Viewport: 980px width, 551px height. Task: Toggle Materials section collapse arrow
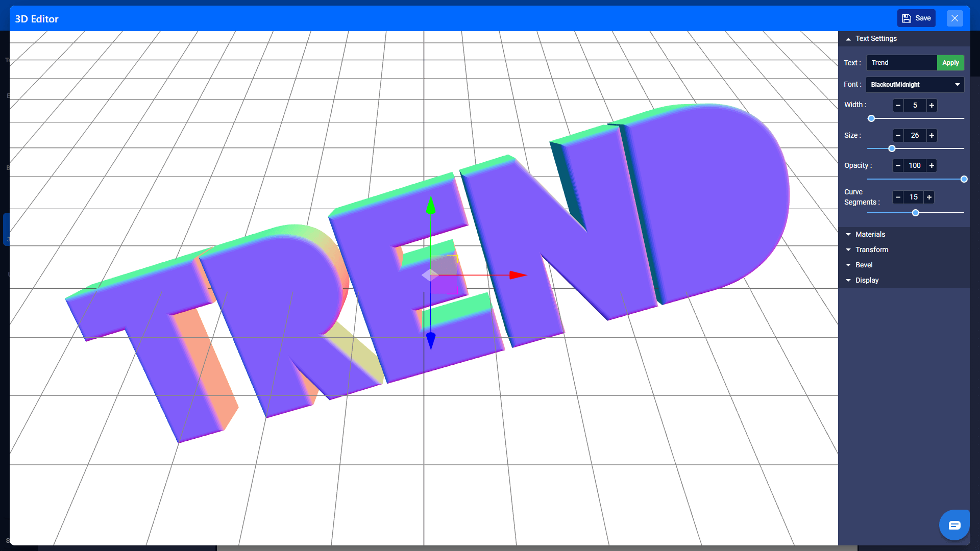click(x=849, y=234)
